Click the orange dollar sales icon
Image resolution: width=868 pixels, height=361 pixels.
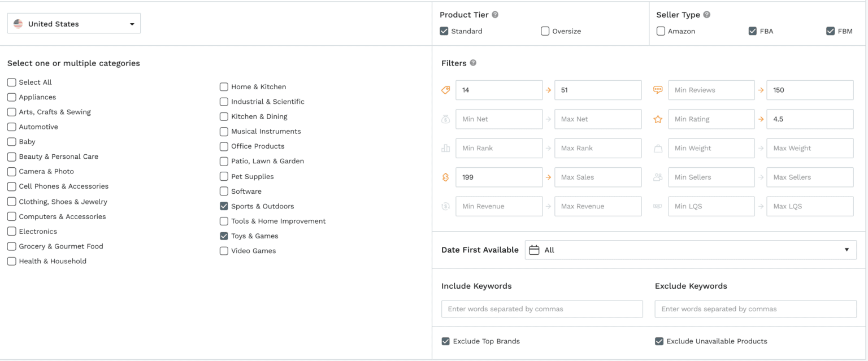coord(445,177)
